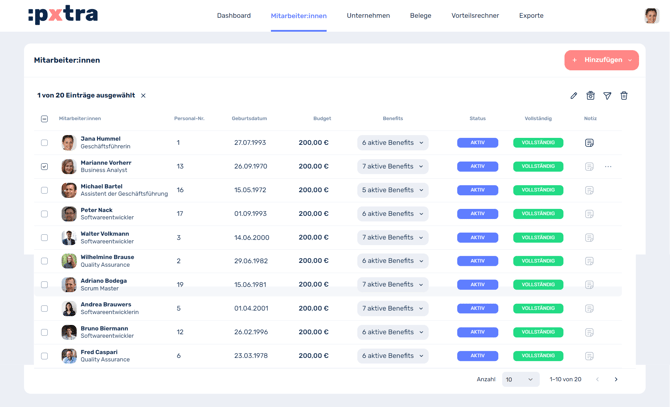This screenshot has height=407, width=670.
Task: Select the checkbox for Peter Nack
Action: pos(44,214)
